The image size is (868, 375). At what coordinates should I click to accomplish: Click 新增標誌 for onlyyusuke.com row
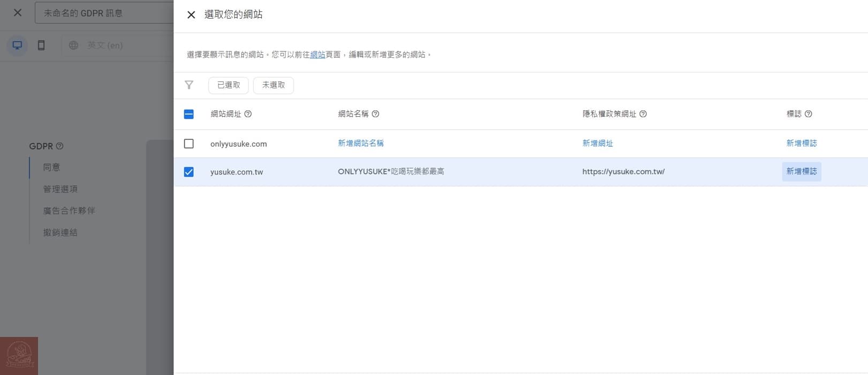(x=802, y=144)
